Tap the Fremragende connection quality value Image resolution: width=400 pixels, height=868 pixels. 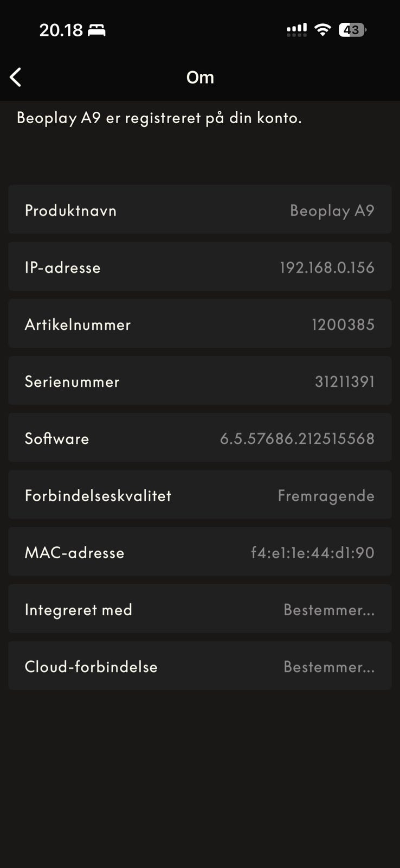pyautogui.click(x=326, y=495)
